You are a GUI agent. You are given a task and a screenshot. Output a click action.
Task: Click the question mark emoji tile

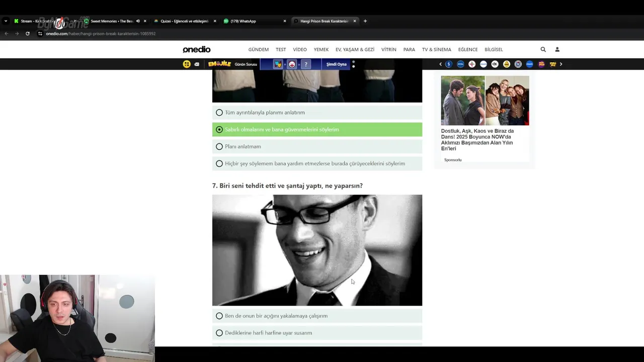pyautogui.click(x=305, y=64)
